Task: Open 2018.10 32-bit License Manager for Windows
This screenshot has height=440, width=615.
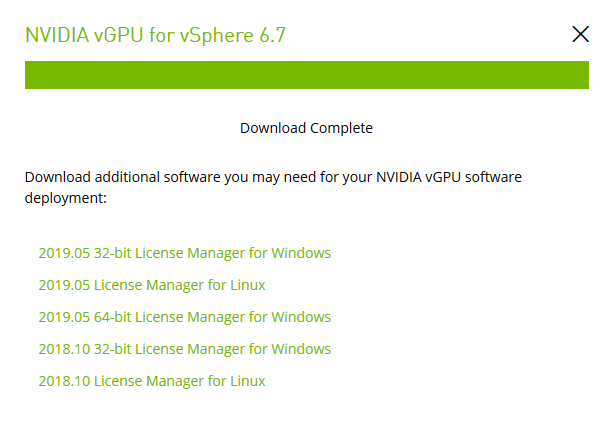Action: coord(184,349)
